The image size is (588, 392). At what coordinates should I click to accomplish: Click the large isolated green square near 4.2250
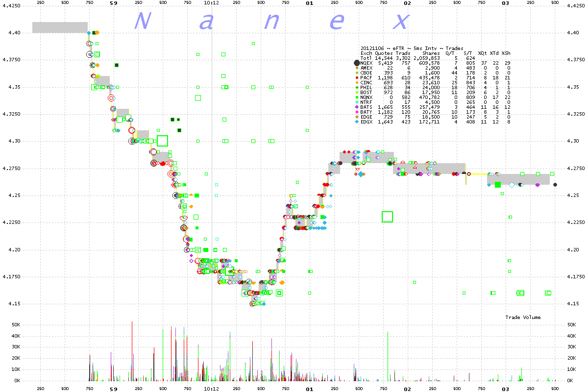[x=387, y=217]
